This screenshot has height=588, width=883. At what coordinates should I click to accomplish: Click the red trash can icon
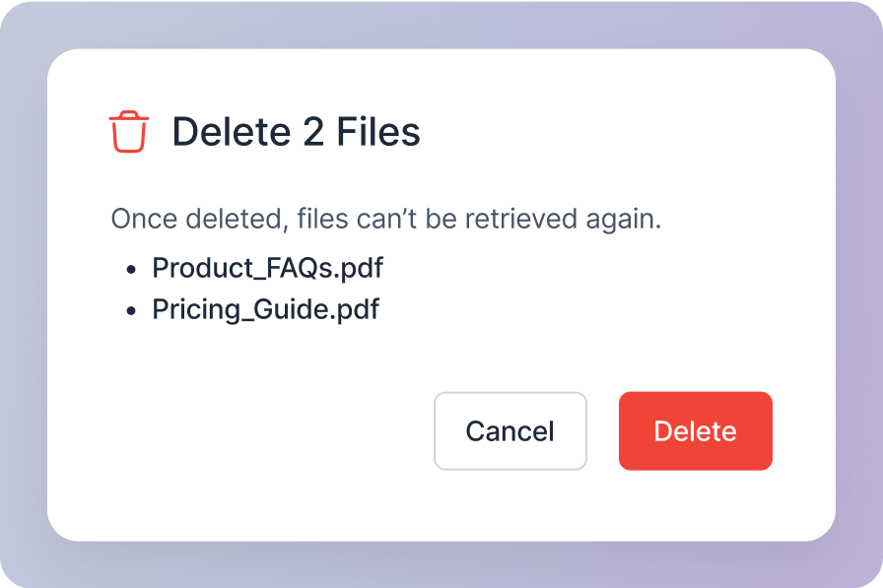coord(129,132)
